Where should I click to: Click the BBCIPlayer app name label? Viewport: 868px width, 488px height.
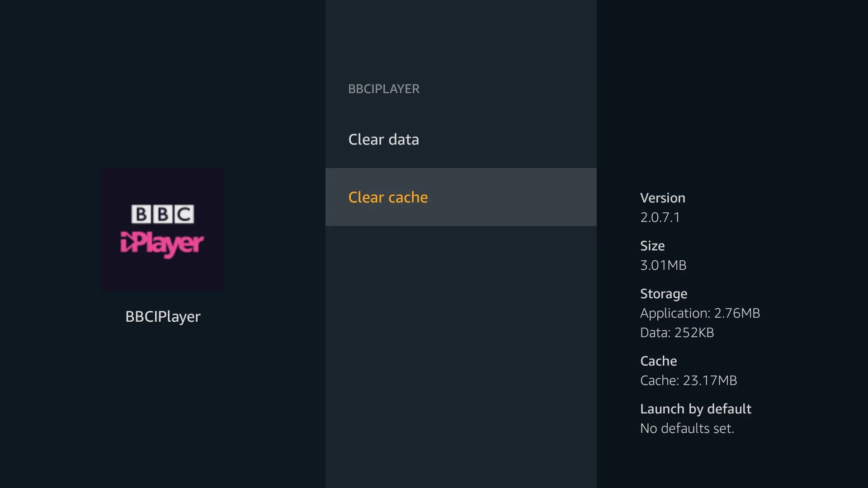click(x=163, y=316)
